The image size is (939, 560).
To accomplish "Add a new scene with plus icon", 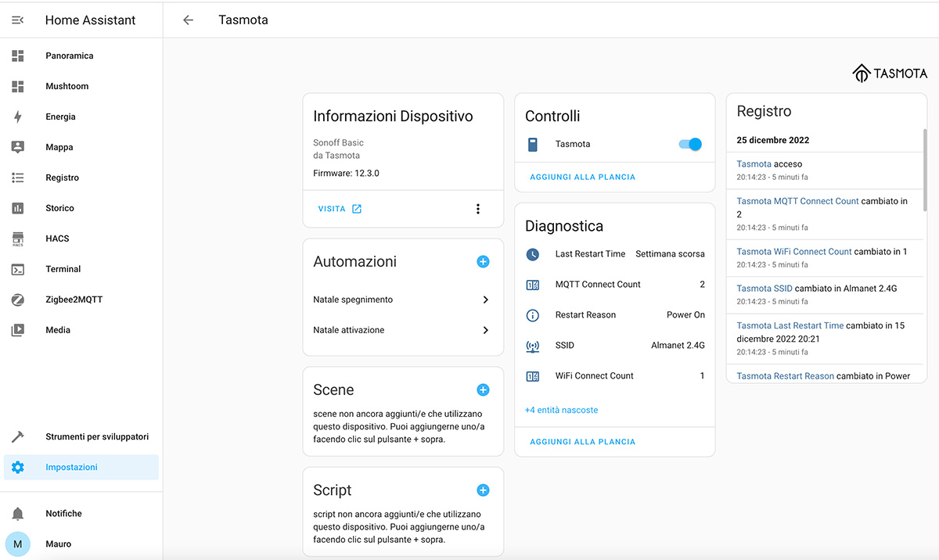I will (x=483, y=390).
